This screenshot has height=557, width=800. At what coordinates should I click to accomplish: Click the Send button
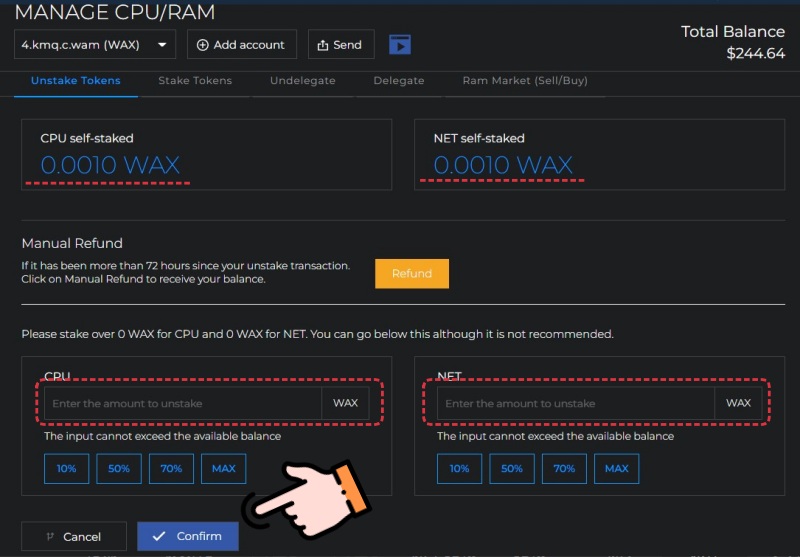[x=341, y=44]
